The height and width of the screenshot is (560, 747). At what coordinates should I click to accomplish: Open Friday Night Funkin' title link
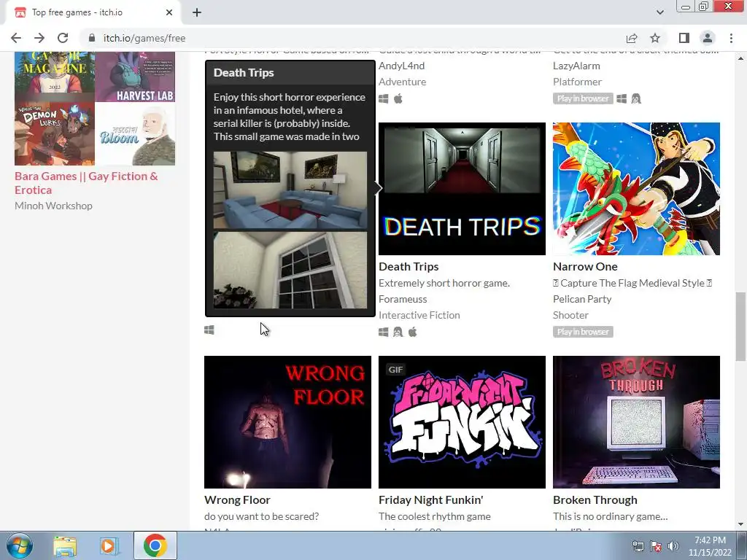point(430,500)
